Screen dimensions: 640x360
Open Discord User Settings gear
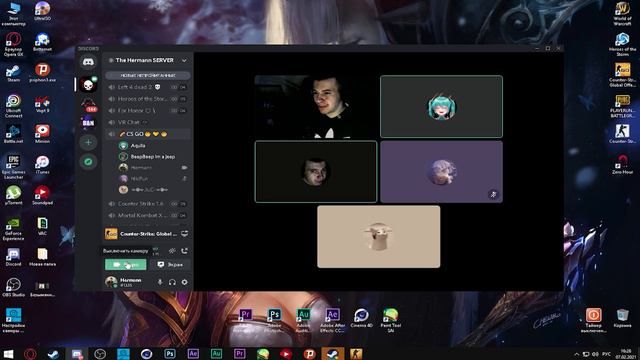pos(184,282)
